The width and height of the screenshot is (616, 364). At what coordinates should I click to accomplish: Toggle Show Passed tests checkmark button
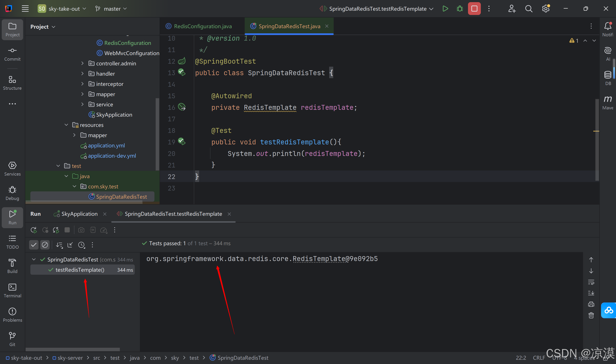[x=34, y=245]
